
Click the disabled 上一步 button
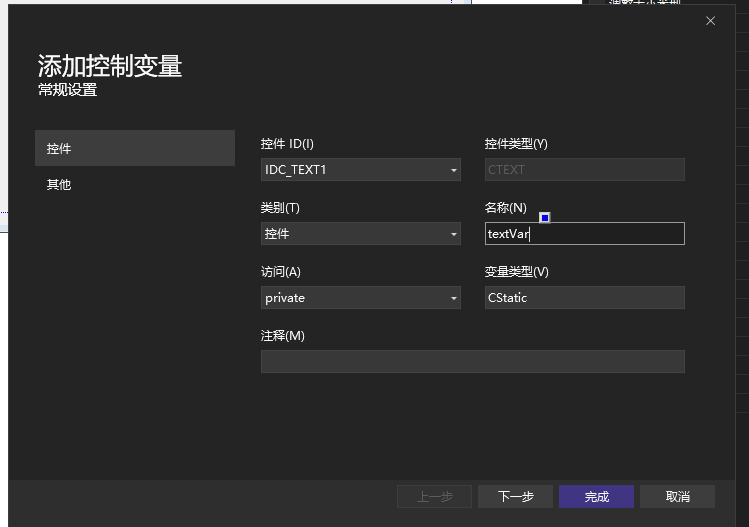pos(434,496)
